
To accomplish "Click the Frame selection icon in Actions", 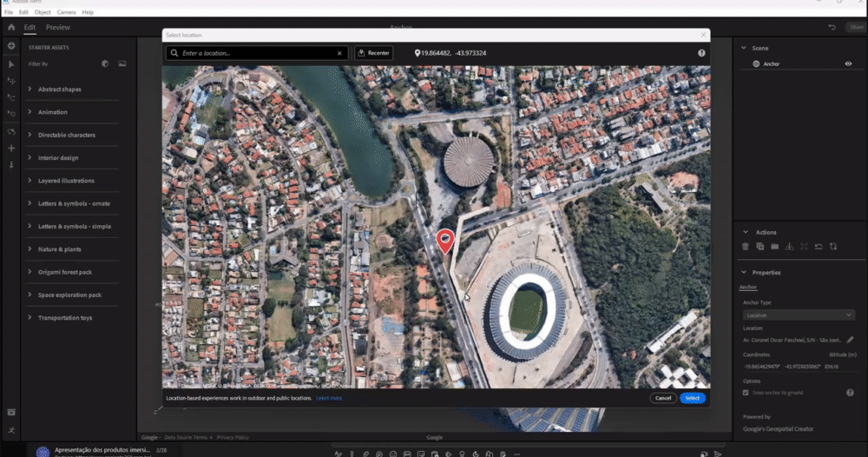I will (804, 247).
